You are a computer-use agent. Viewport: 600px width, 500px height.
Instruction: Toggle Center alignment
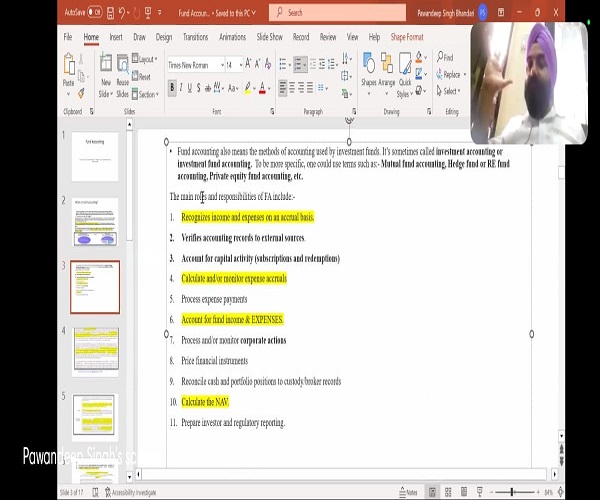pos(292,88)
